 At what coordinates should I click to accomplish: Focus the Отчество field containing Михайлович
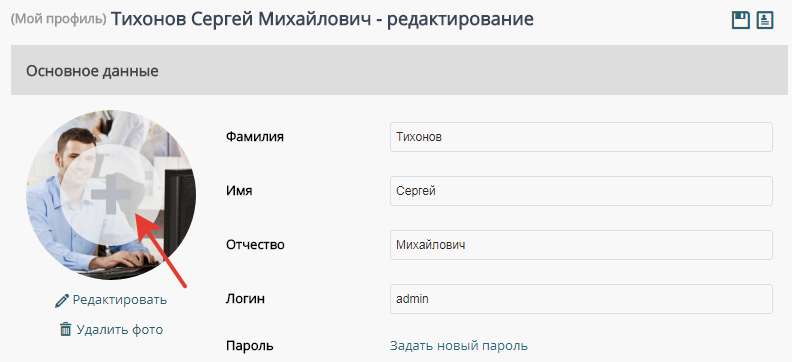581,245
